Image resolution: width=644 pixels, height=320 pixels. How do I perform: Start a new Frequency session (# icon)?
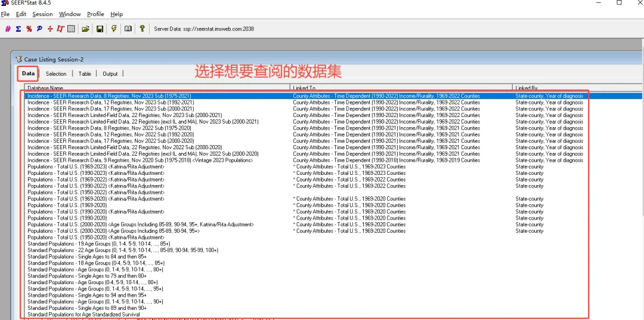(x=8, y=29)
